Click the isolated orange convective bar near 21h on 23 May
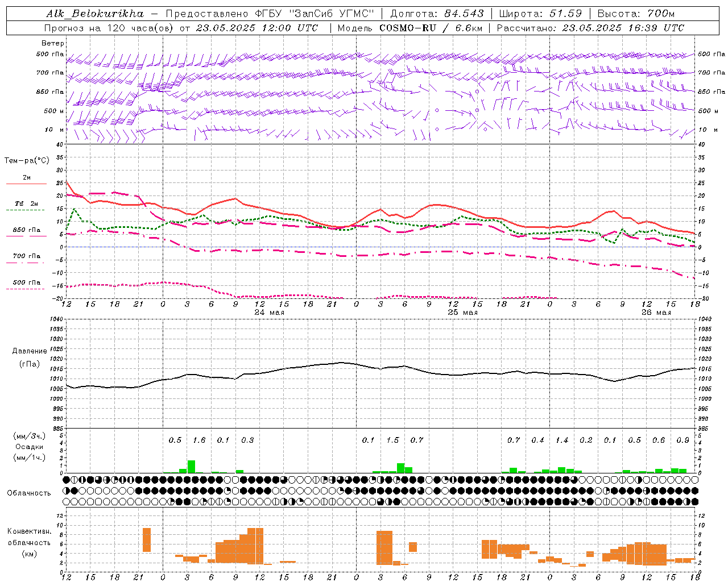The image size is (728, 582). 147,540
